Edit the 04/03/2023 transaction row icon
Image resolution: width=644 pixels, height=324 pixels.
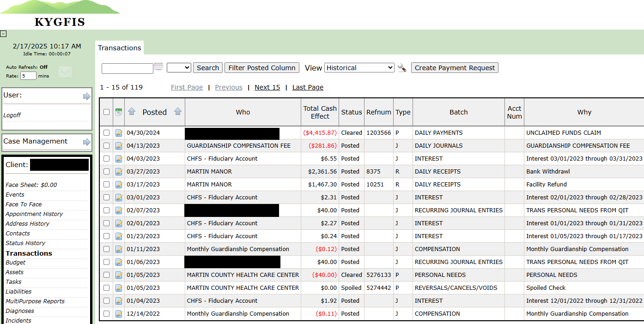click(119, 159)
